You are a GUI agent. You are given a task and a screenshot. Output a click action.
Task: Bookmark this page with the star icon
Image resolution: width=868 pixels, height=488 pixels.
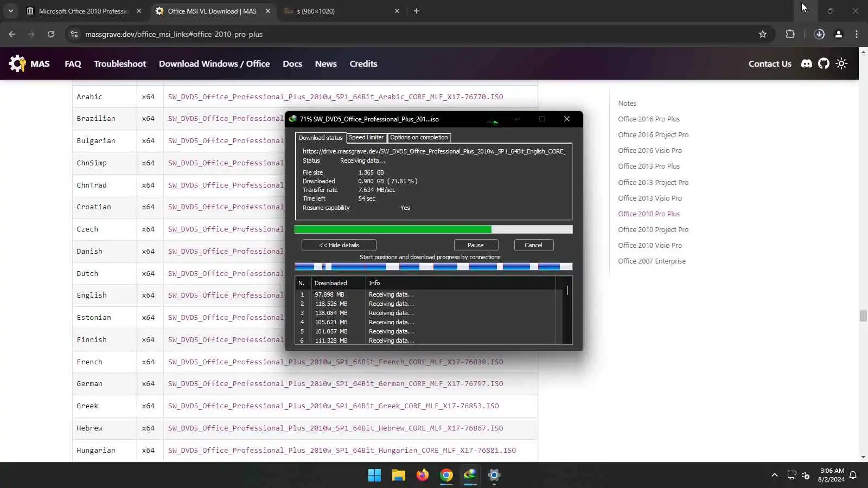click(x=763, y=34)
